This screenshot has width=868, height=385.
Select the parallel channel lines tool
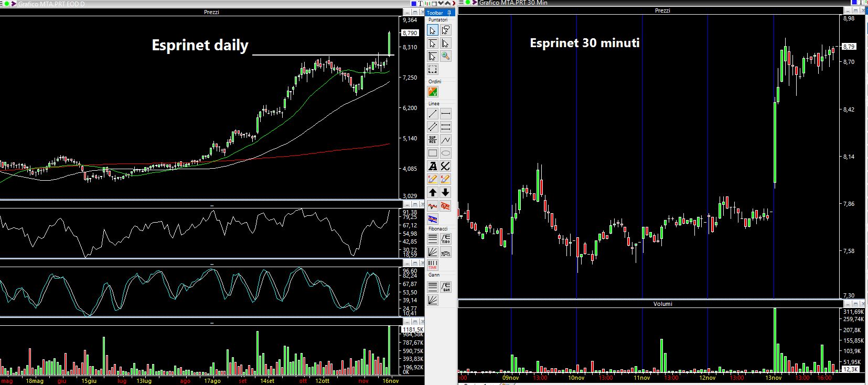click(433, 127)
